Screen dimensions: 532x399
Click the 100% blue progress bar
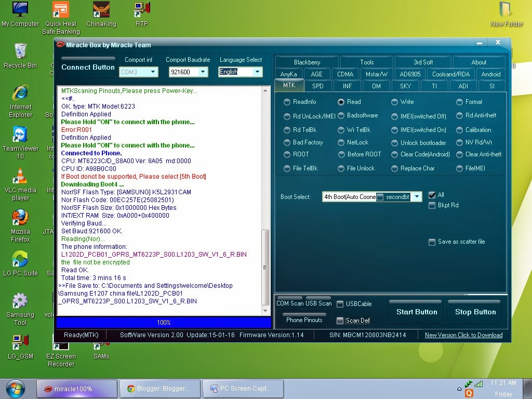coord(164,322)
